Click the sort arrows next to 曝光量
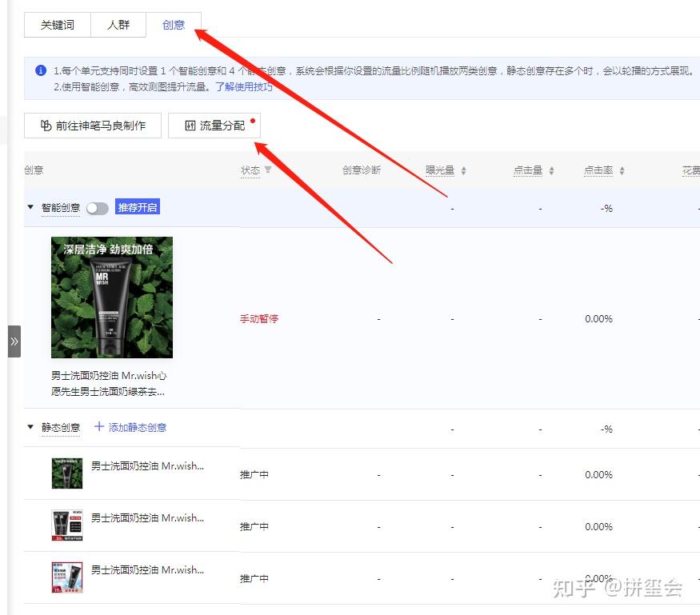700x615 pixels. pos(464,170)
